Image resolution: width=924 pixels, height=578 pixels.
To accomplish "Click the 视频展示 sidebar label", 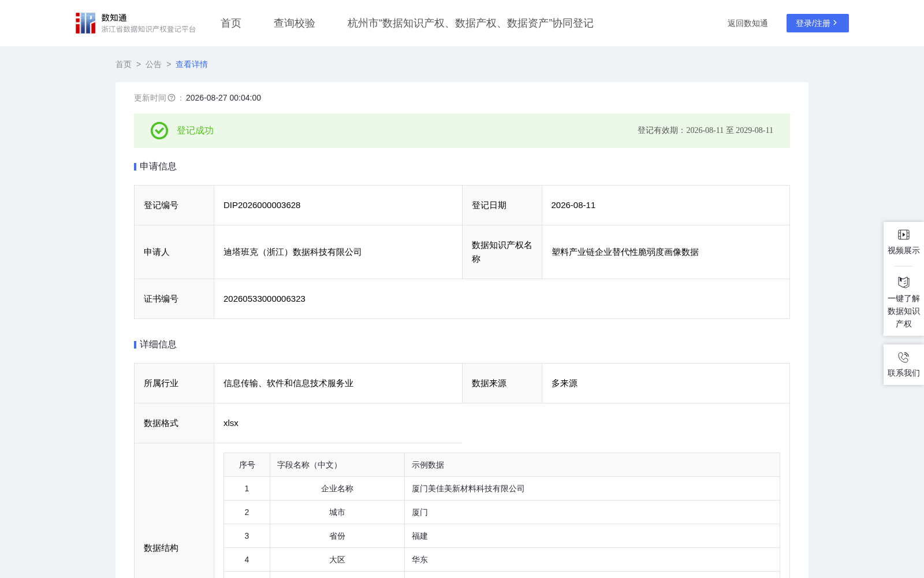I will [904, 250].
